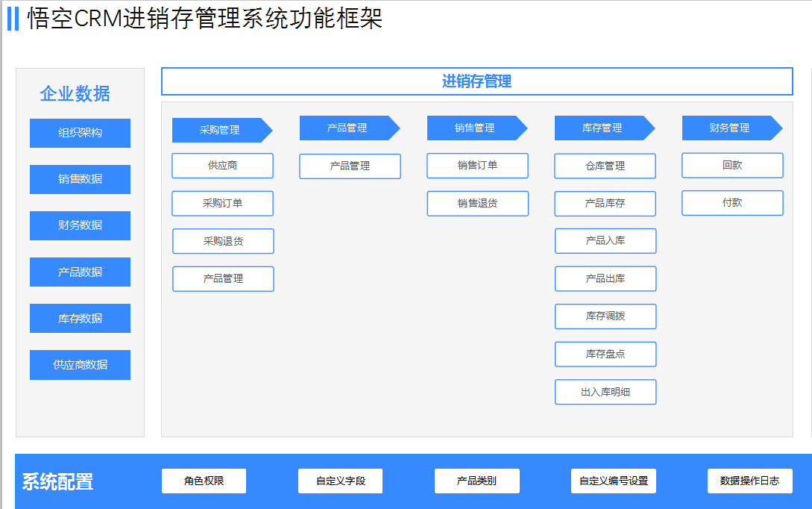Open 销售订单 module
Screen dimensions: 812x509
coord(477,166)
